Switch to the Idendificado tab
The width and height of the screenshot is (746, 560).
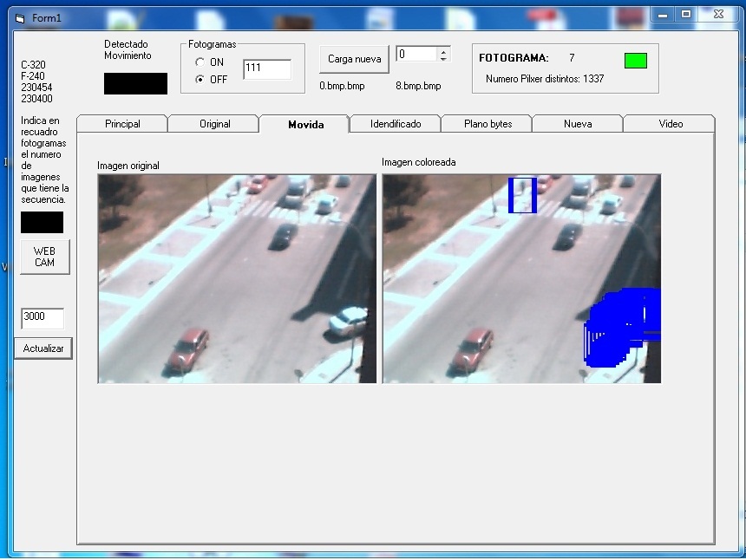tap(396, 124)
